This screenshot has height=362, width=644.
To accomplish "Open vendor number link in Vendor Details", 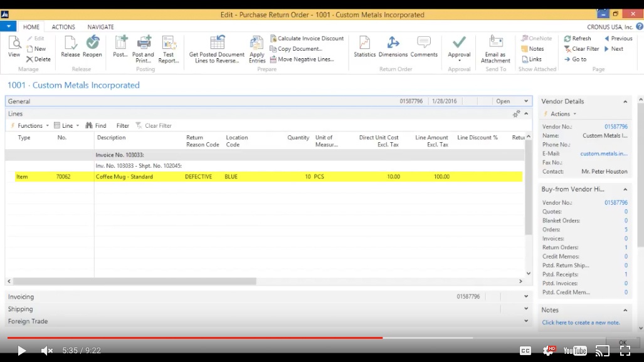I will pyautogui.click(x=616, y=127).
